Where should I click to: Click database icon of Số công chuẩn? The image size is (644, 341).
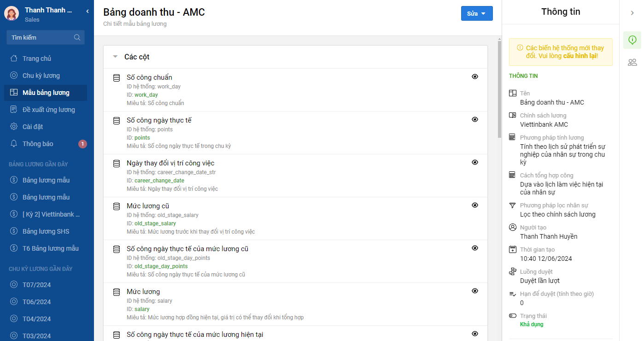tap(117, 78)
